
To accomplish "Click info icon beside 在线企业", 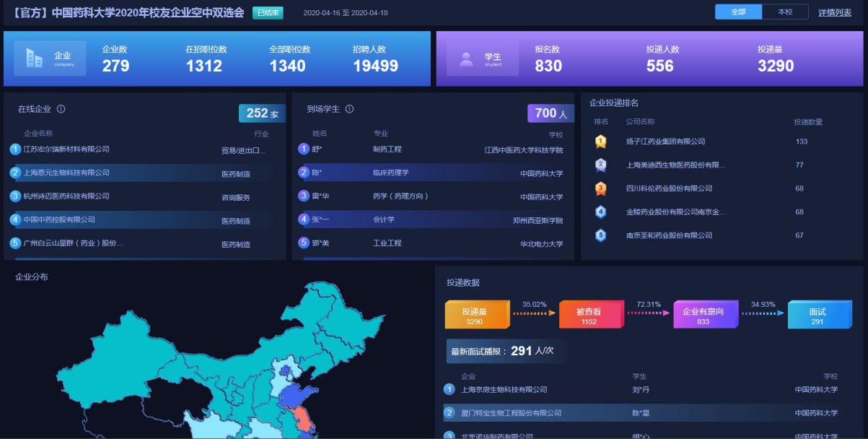I will pyautogui.click(x=61, y=109).
